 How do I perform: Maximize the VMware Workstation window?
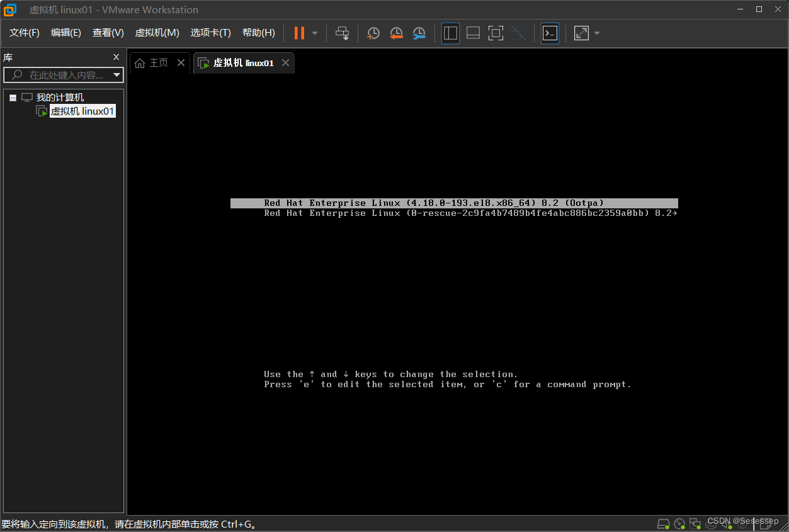[x=759, y=9]
